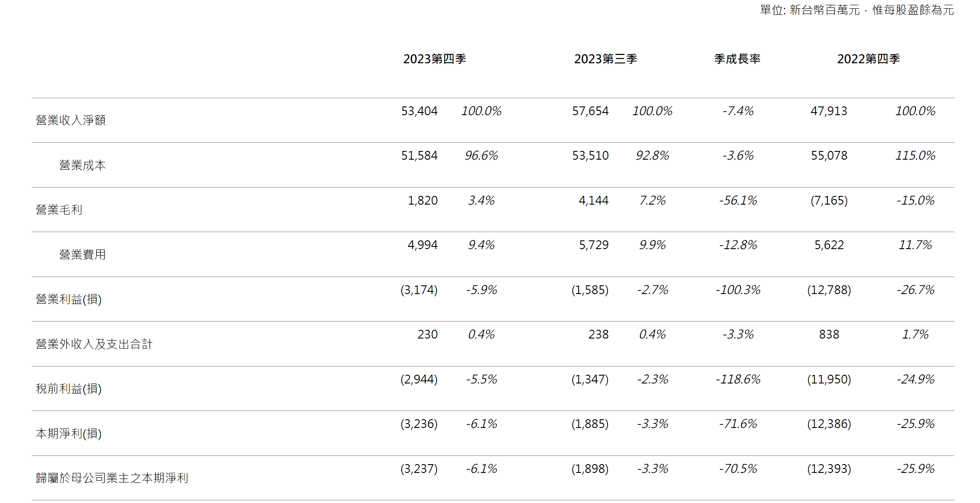Select the 838 non-operating income value
Image resolution: width=980 pixels, height=503 pixels.
829,335
